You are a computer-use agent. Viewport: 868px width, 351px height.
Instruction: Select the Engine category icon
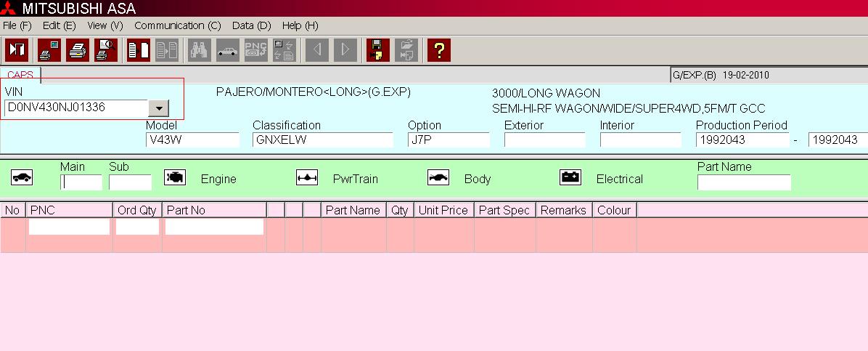point(175,178)
